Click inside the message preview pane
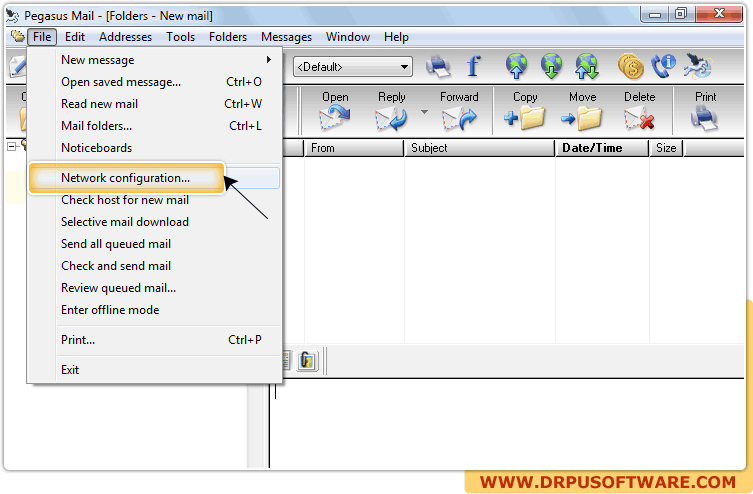The width and height of the screenshot is (753, 494). 507,422
